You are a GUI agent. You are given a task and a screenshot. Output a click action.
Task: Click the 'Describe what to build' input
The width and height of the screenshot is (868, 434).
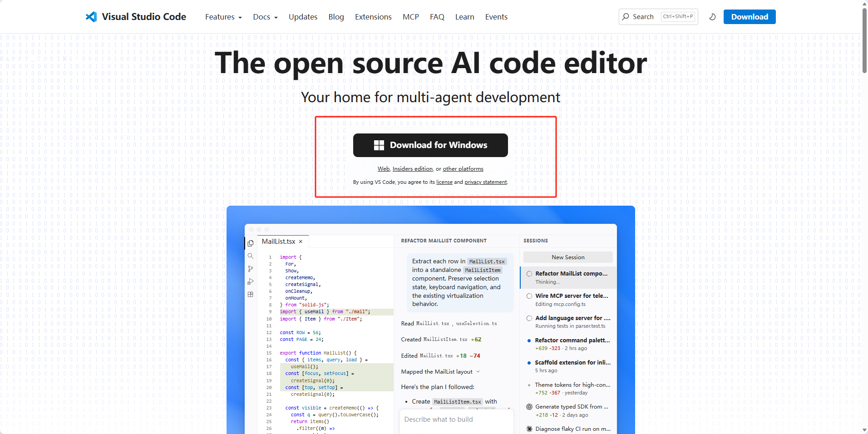click(456, 419)
